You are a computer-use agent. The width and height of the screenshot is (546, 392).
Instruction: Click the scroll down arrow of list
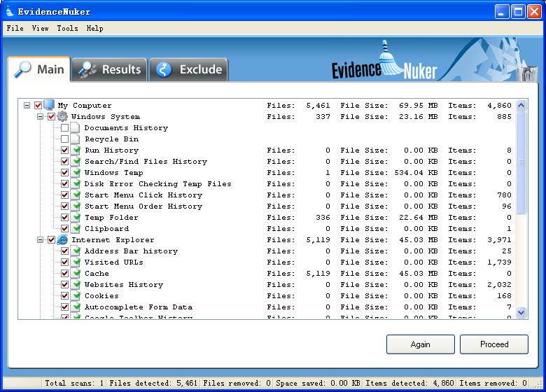[521, 313]
